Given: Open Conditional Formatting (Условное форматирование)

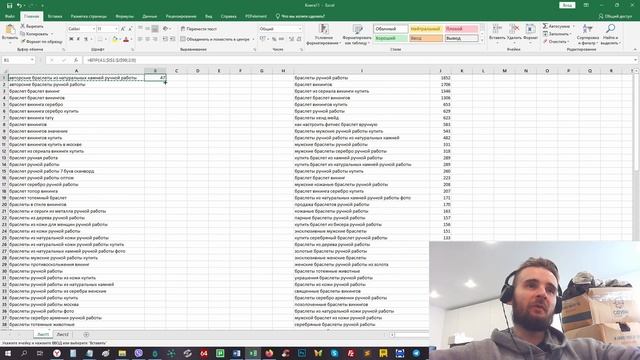Looking at the screenshot, I should pos(324,34).
